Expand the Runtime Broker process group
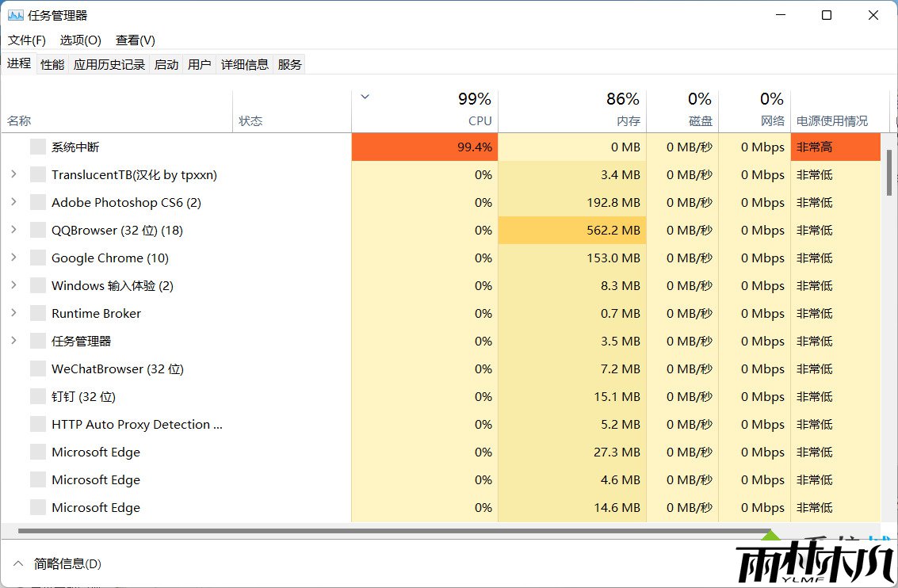 coord(13,312)
